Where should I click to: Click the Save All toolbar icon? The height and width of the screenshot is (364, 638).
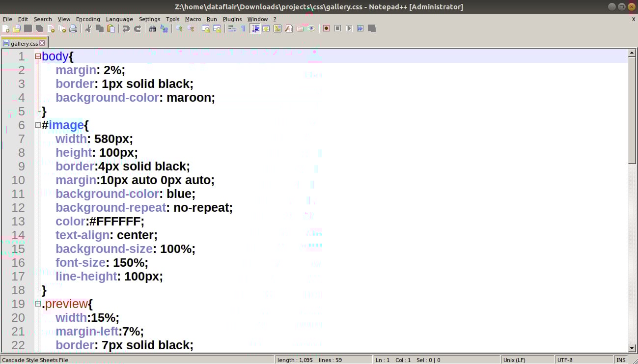coord(39,28)
